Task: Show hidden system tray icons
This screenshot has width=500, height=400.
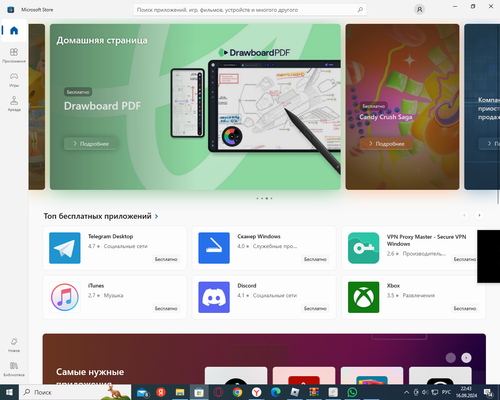Action: tap(406, 392)
